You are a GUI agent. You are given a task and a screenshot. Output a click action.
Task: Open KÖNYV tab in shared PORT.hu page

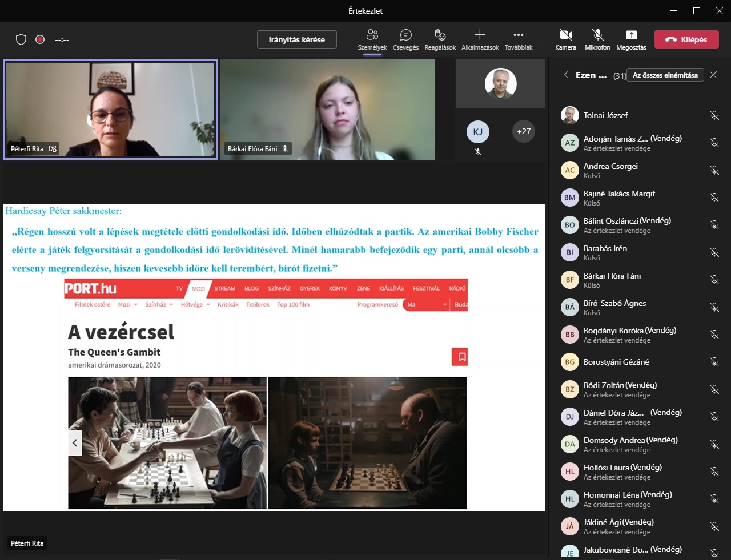338,288
